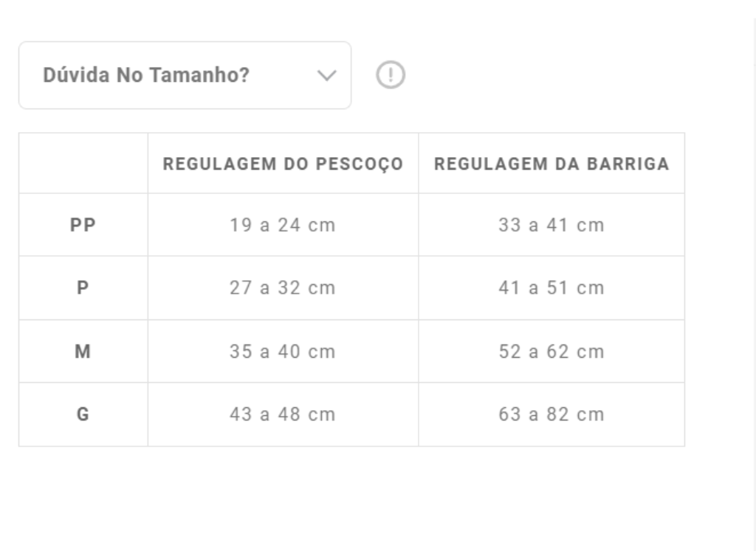Click the 43 a 48 cm cell
756x551 pixels.
tap(283, 414)
